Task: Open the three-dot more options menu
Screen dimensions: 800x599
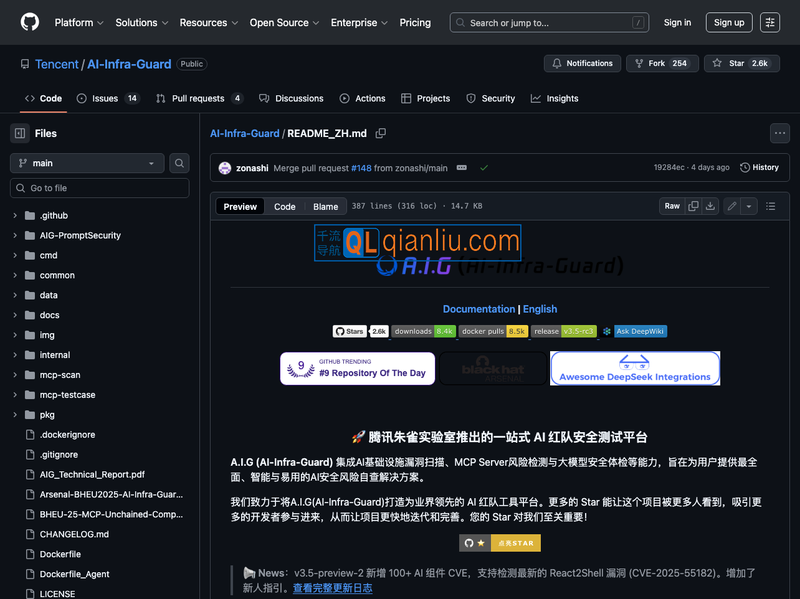Action: 779,133
